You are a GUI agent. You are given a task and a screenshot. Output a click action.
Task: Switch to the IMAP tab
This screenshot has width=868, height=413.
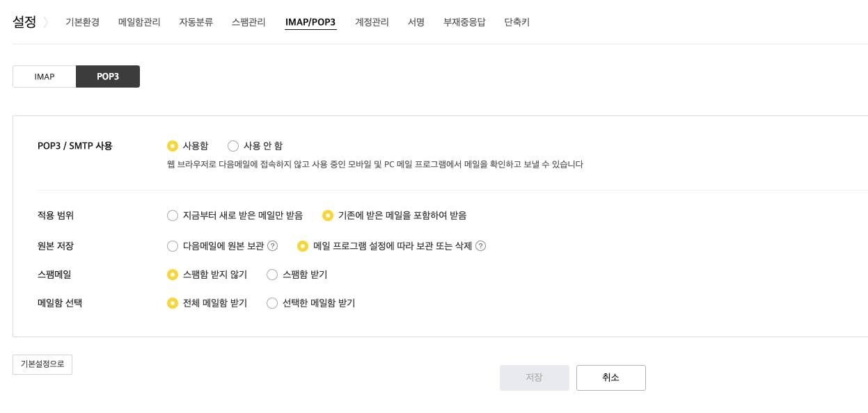(45, 76)
